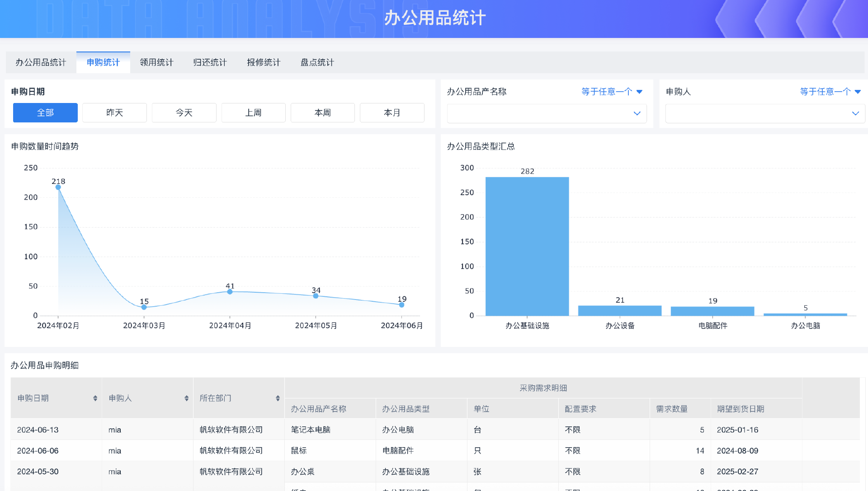The image size is (868, 491).
Task: Switch to 归还统计 tab
Action: [x=210, y=62]
